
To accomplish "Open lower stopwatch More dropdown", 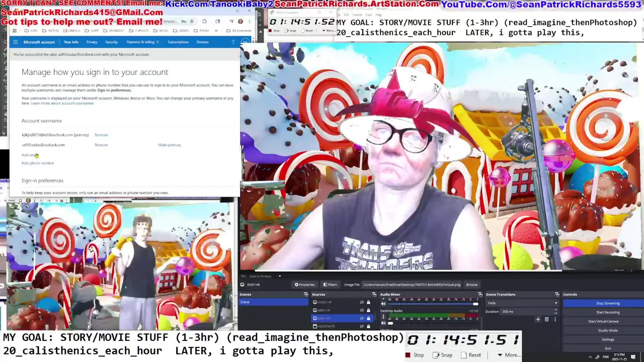I will point(508,355).
